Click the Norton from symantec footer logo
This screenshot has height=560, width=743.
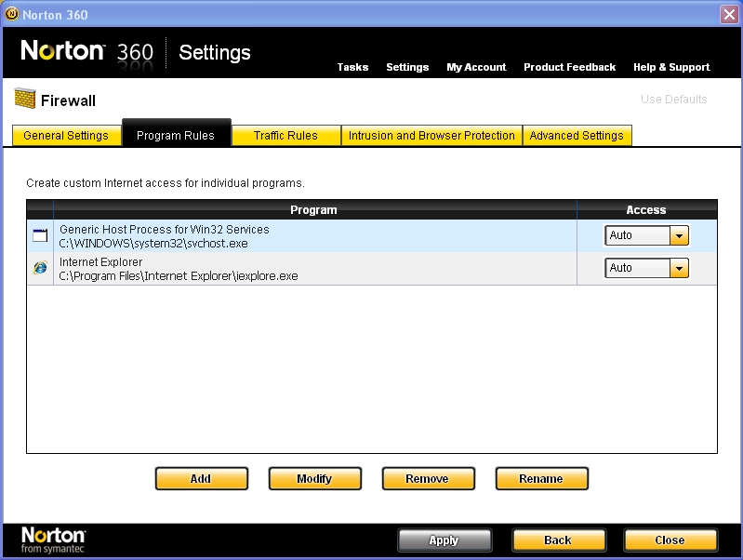pos(53,540)
